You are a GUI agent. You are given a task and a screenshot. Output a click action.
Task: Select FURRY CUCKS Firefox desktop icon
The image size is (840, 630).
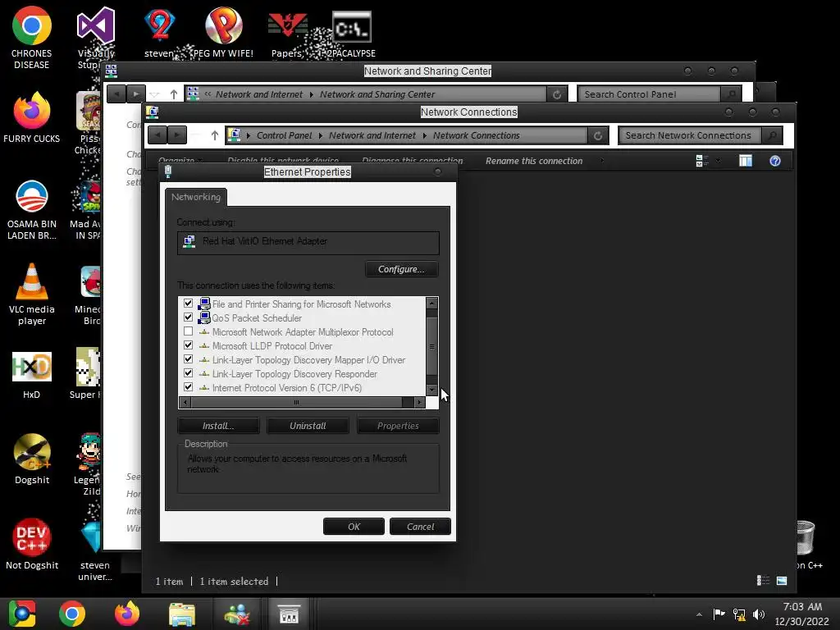pyautogui.click(x=32, y=116)
